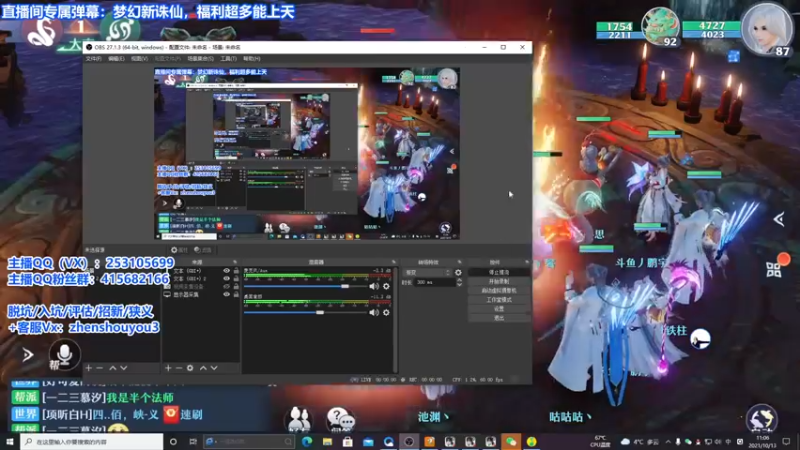Image resolution: width=800 pixels, height=450 pixels.
Task: Open the 帮助(H) menu in OBS
Action: coord(252,59)
